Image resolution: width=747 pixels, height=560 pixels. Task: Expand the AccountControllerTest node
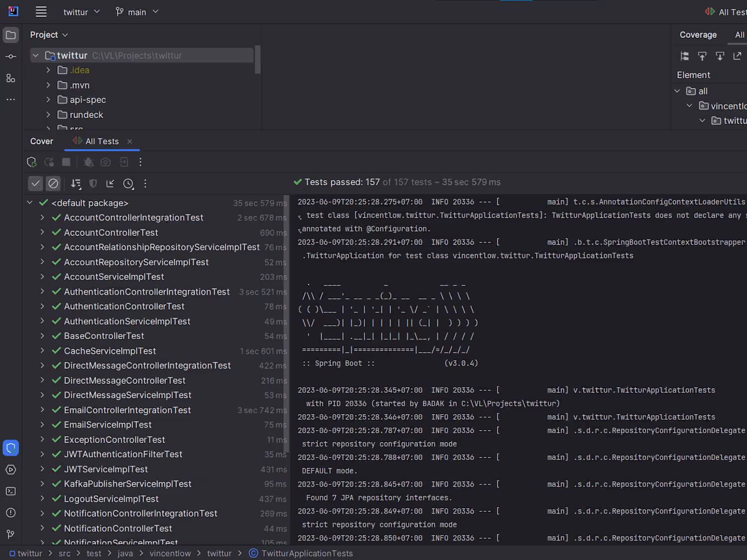tap(42, 232)
